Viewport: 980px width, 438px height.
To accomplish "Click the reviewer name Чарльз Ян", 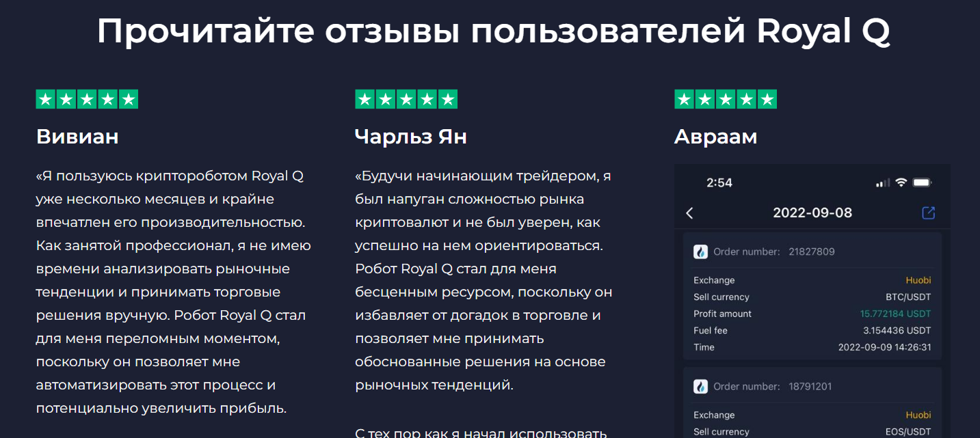I will (x=411, y=137).
